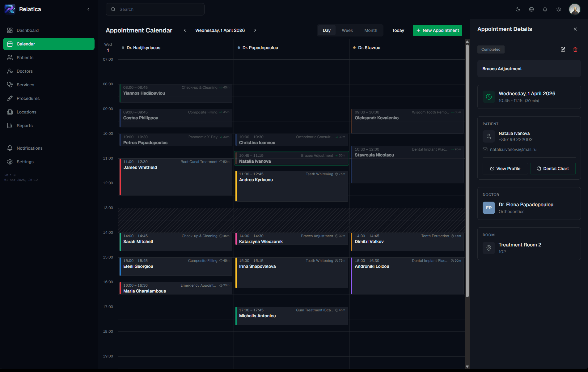Click natalia.ivanova@mail.ru email address
This screenshot has height=372, width=588.
click(x=513, y=149)
